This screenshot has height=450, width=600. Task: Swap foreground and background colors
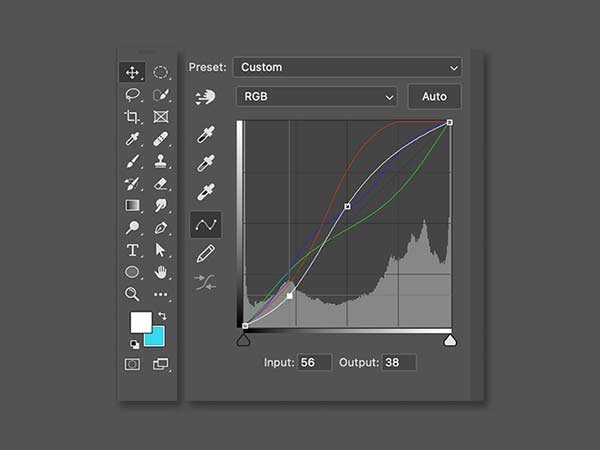163,316
